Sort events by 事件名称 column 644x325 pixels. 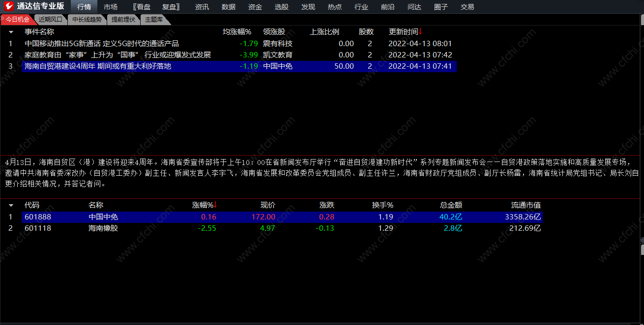(39, 32)
